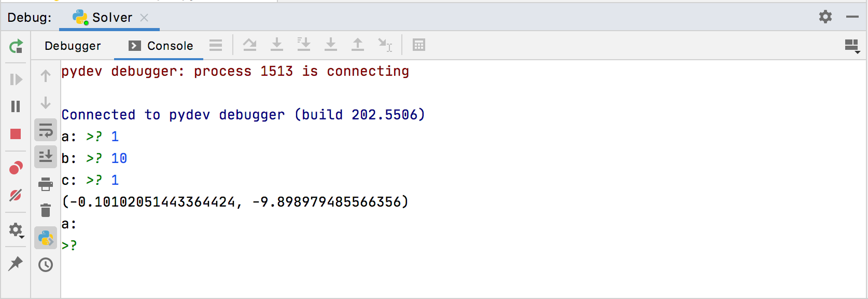Toggle the Python console prompt
Image resolution: width=868 pixels, height=299 pixels.
coord(46,239)
